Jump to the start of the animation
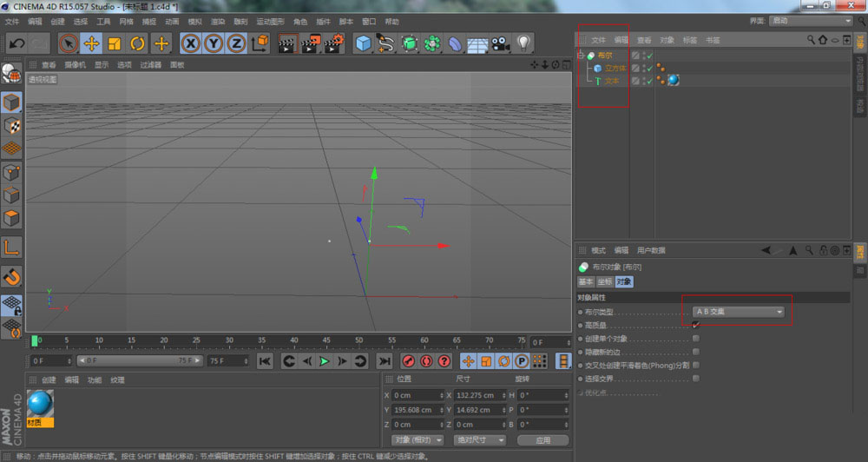Screen dimensions: 868x462 coord(265,361)
